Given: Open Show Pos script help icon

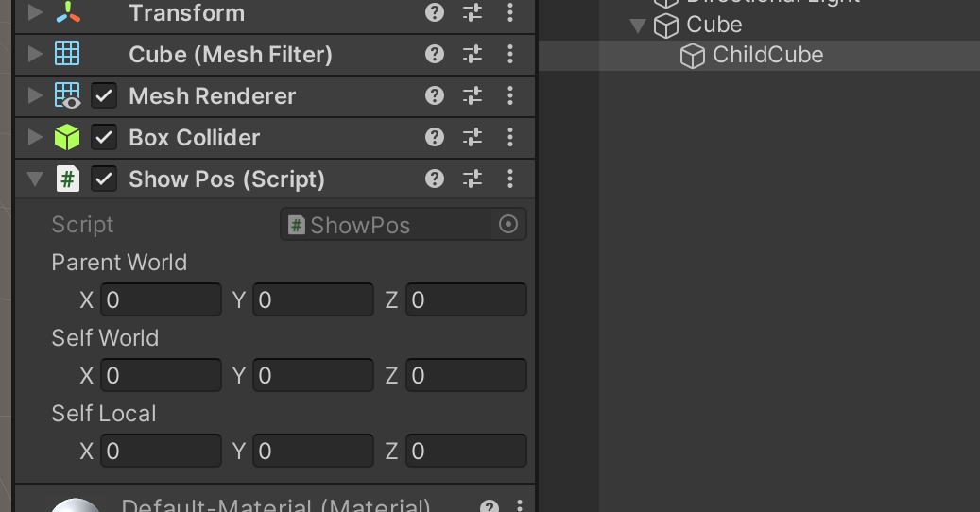Looking at the screenshot, I should click(435, 179).
